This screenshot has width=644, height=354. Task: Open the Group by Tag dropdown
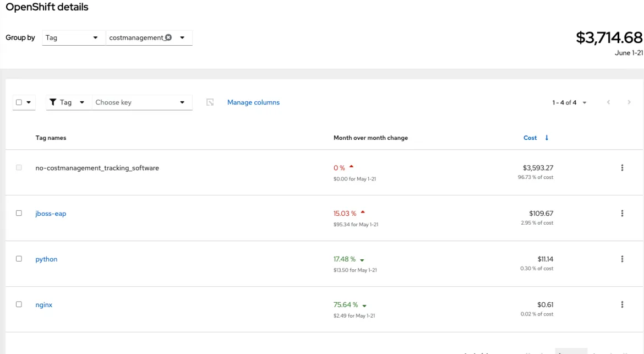73,37
